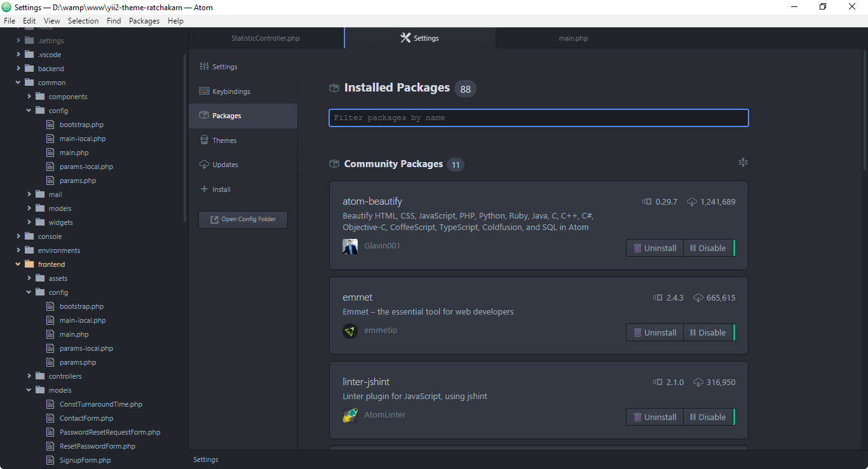This screenshot has height=469, width=868.
Task: Uninstall the atom-beautify package
Action: point(654,248)
